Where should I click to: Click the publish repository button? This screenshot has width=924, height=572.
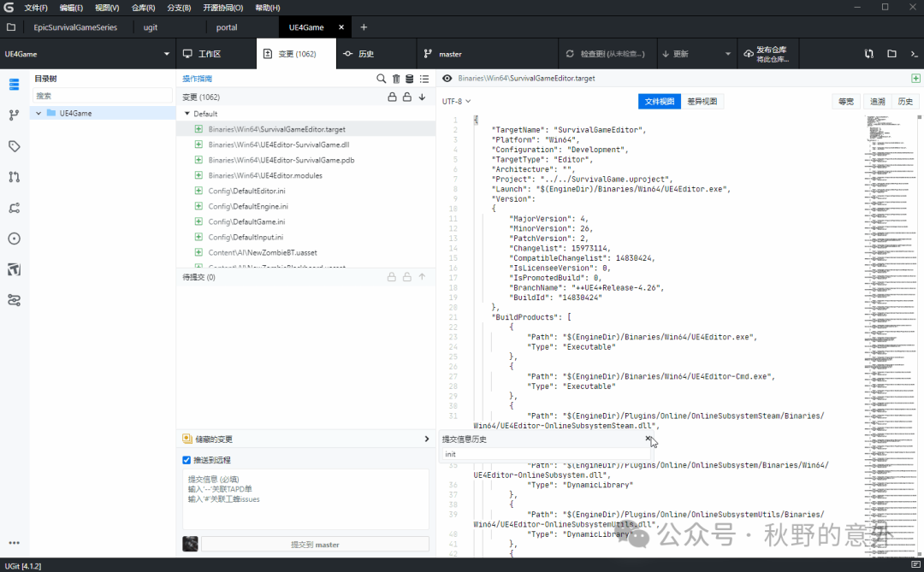[x=766, y=54]
